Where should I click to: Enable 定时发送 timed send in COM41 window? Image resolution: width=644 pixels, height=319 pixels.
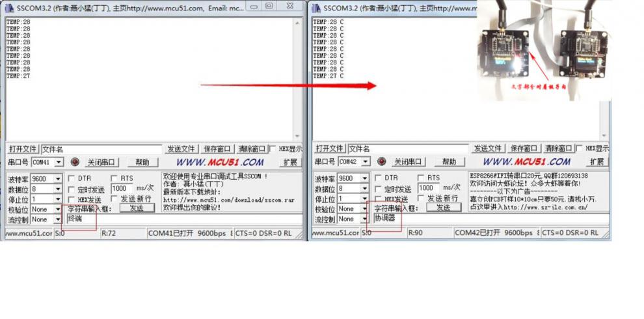pos(72,189)
